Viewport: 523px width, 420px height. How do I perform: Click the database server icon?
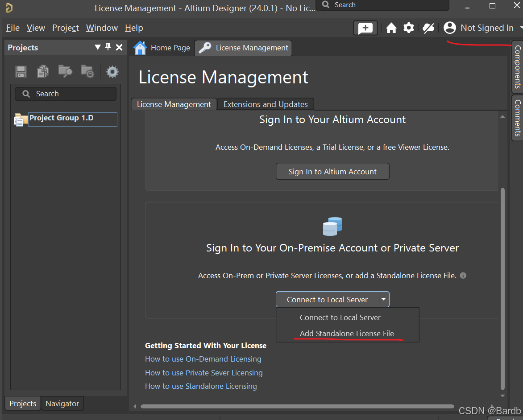click(332, 226)
